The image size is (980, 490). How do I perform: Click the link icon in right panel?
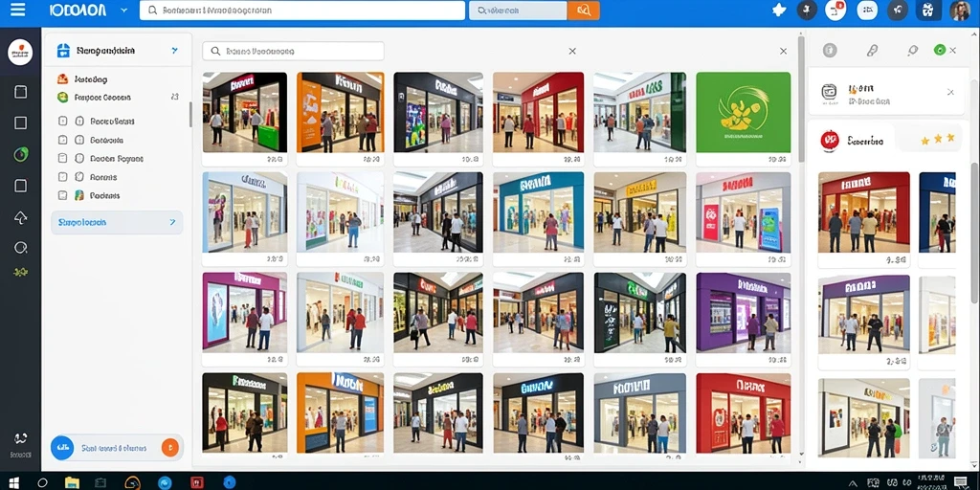pos(872,51)
